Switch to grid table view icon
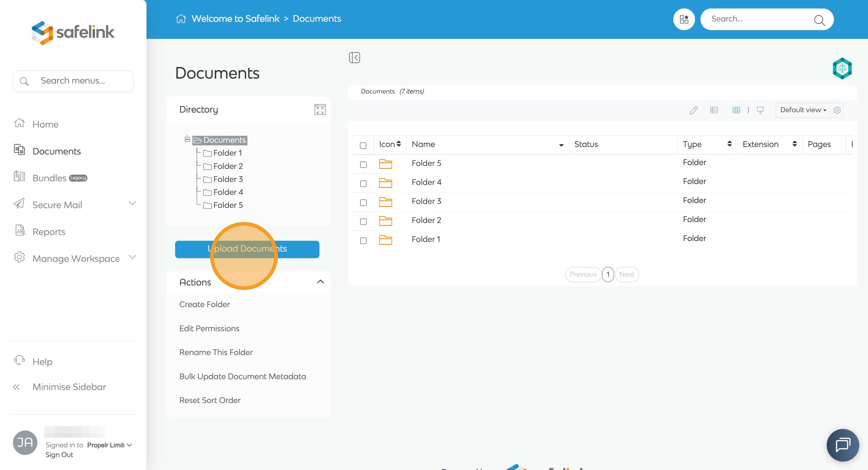Viewport: 868px width, 470px height. 736,110
